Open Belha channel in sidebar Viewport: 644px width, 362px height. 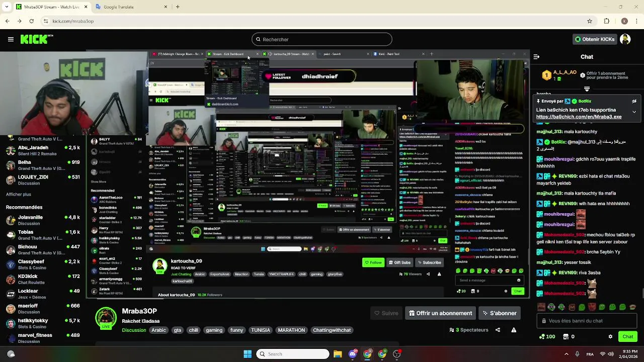click(43, 165)
